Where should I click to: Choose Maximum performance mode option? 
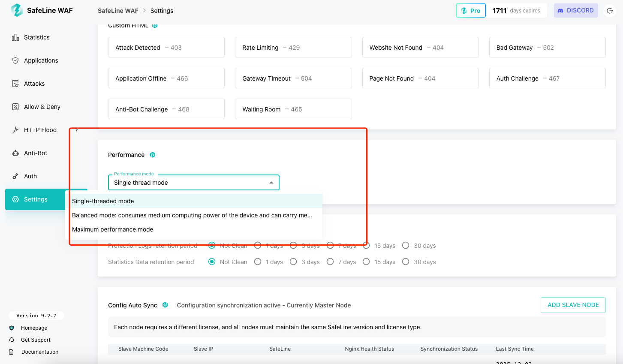[113, 229]
